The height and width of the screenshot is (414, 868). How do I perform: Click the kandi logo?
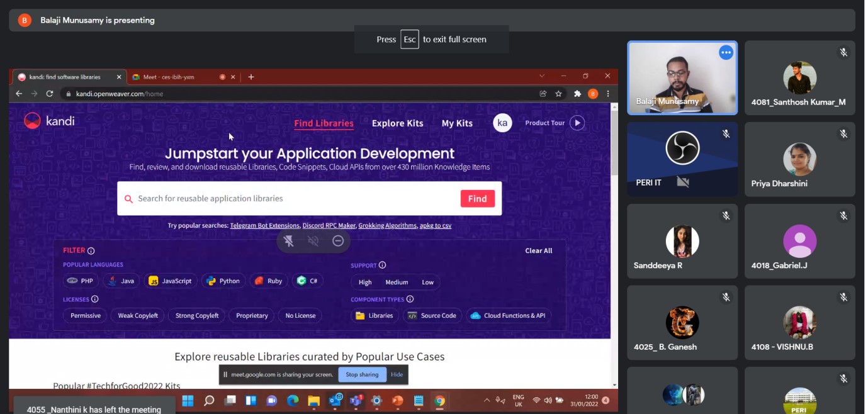tap(49, 121)
